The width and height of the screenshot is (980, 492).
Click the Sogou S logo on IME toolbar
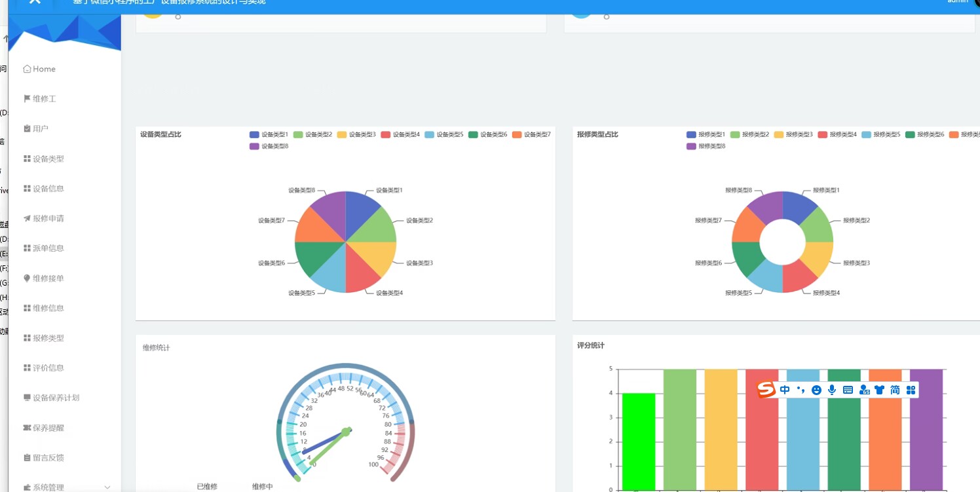[x=766, y=390]
